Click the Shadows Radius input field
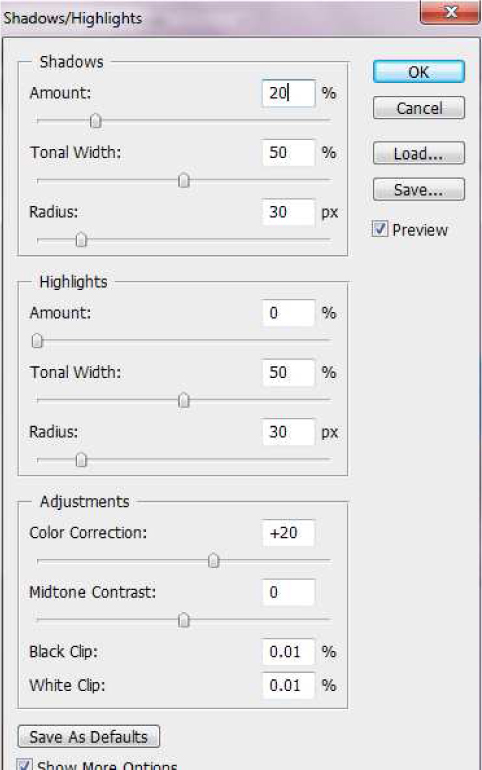Image resolution: width=482 pixels, height=770 pixels. point(288,212)
